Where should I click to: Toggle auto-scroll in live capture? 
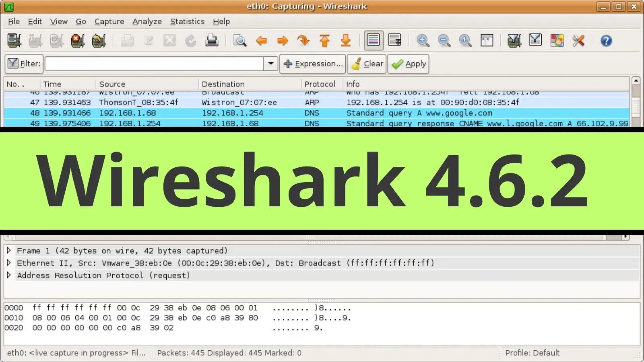click(395, 40)
